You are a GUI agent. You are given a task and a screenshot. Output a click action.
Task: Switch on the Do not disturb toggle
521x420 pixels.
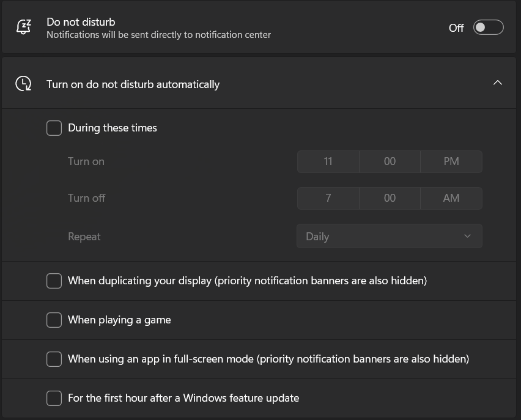point(488,28)
